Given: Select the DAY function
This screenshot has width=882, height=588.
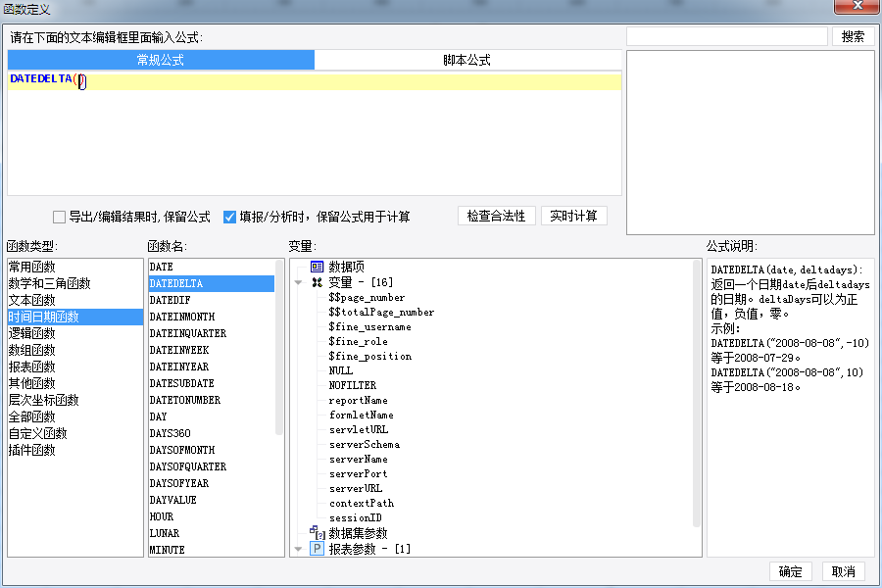Looking at the screenshot, I should (x=212, y=416).
